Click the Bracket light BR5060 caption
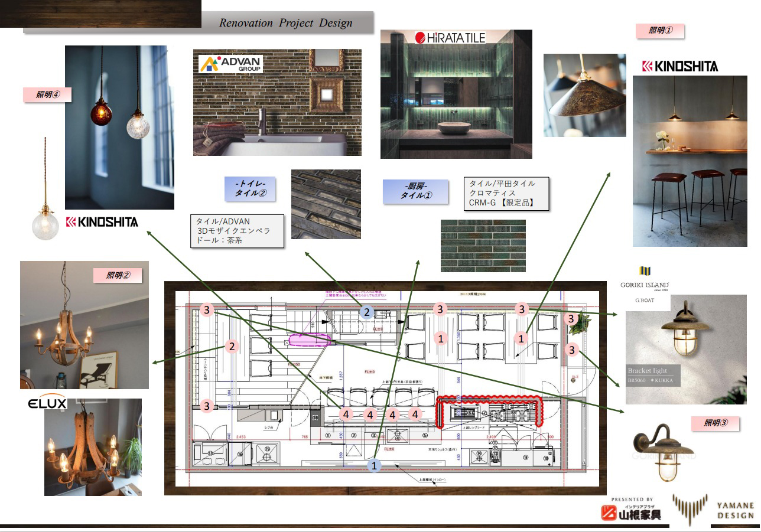 [653, 376]
